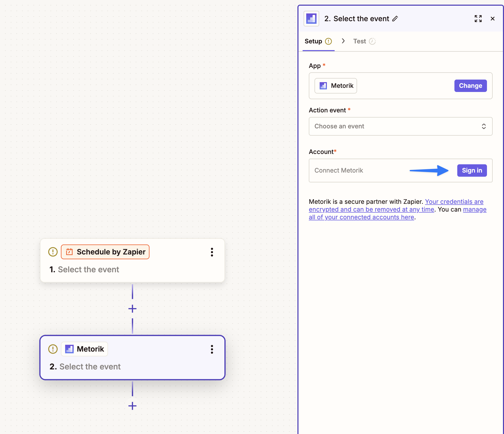
Task: Click the Action event dropdown arrows
Action: (x=484, y=126)
